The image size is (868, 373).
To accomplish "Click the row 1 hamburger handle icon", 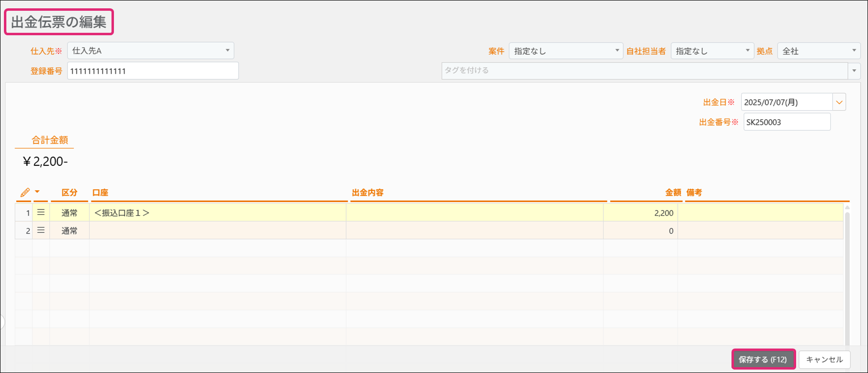I will coord(41,212).
